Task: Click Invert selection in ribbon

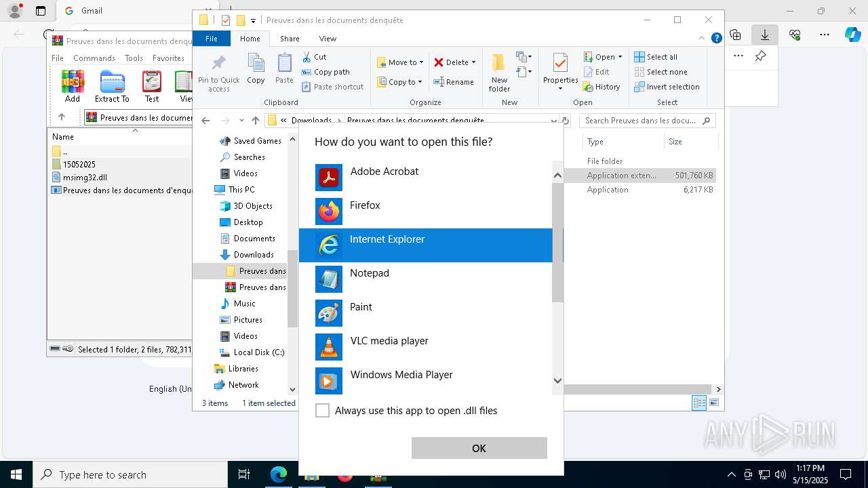Action: tap(667, 87)
